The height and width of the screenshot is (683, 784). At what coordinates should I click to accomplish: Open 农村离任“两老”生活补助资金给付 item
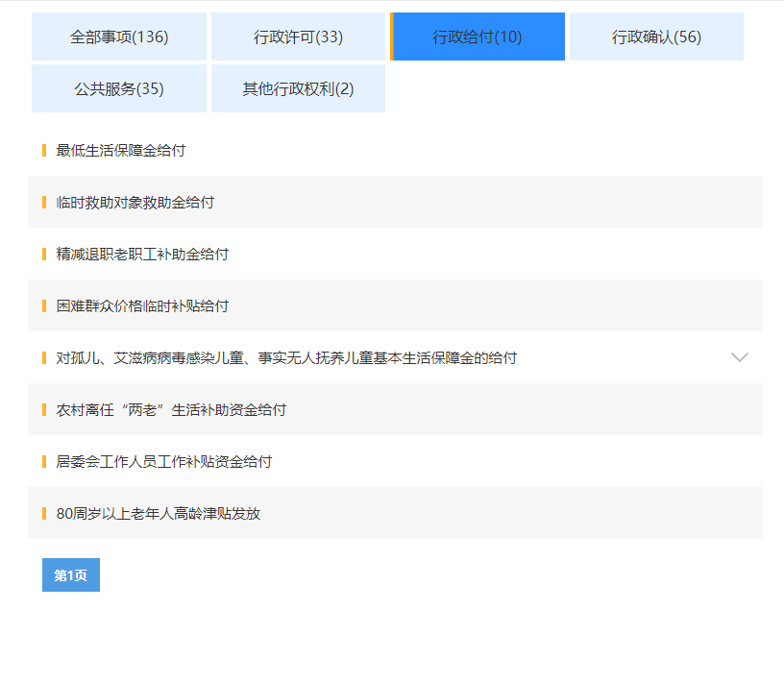[x=171, y=410]
